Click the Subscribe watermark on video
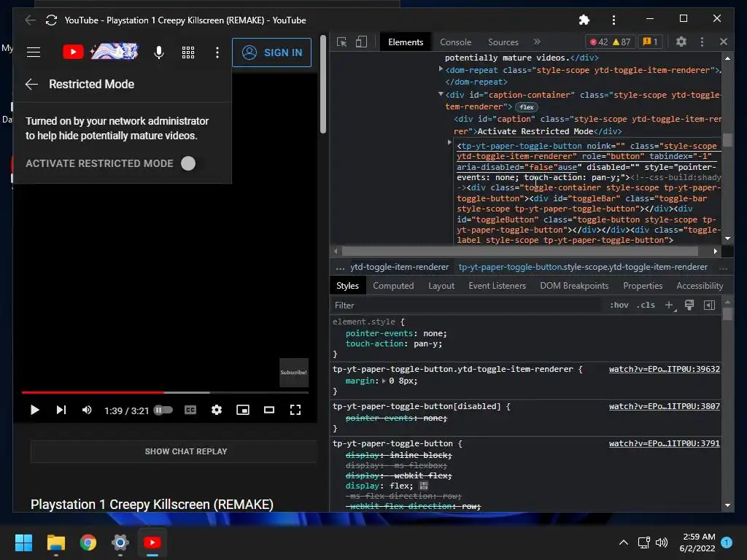Screen dimensions: 747x560 pyautogui.click(x=294, y=373)
